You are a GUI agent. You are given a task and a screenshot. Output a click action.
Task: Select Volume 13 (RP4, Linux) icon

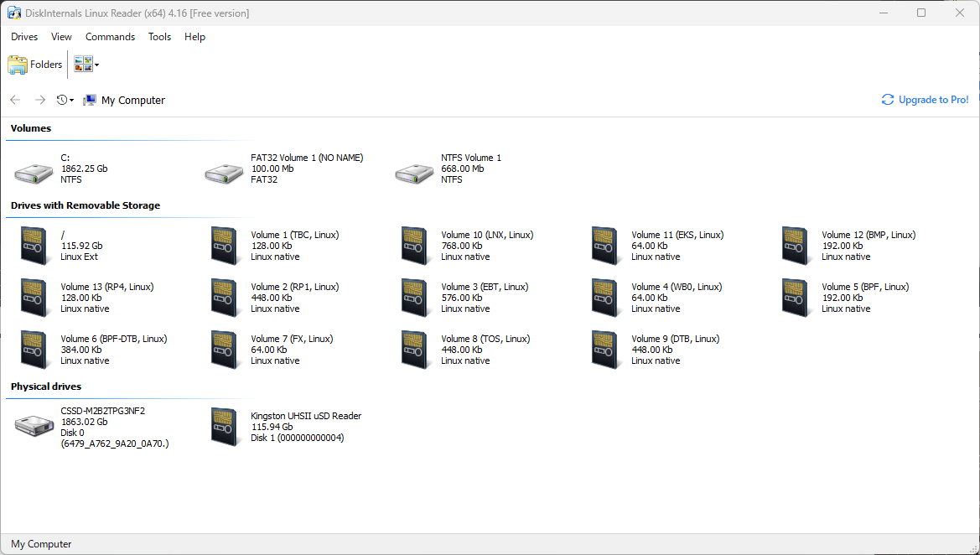[x=34, y=298]
